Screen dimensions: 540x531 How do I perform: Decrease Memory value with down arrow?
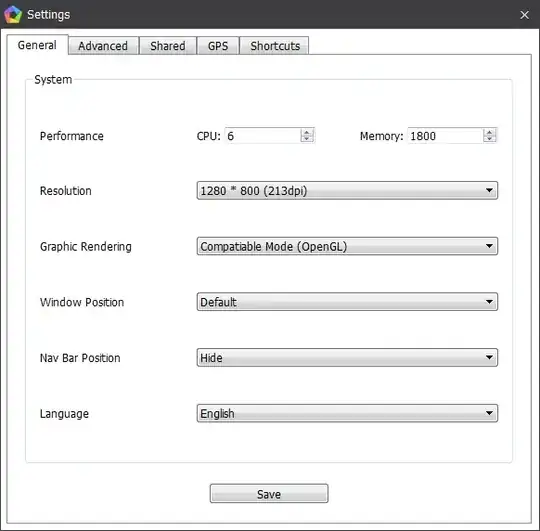489,138
